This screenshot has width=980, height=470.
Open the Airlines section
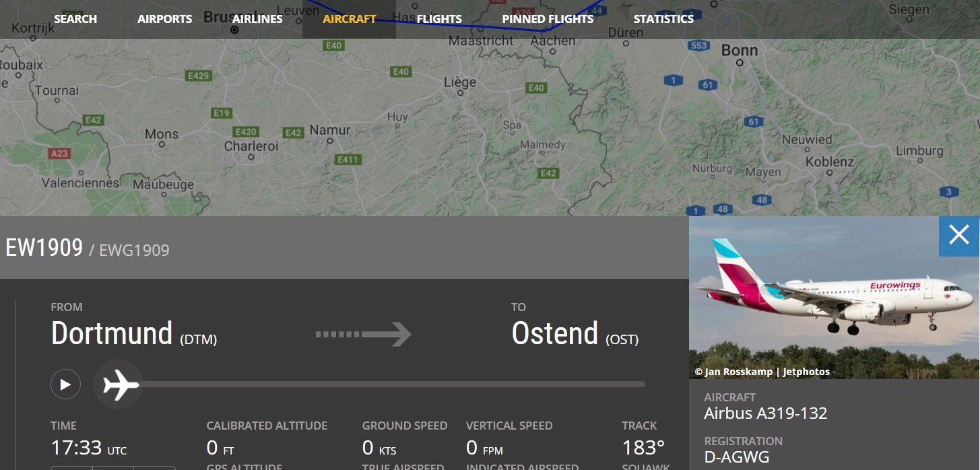pos(257,19)
